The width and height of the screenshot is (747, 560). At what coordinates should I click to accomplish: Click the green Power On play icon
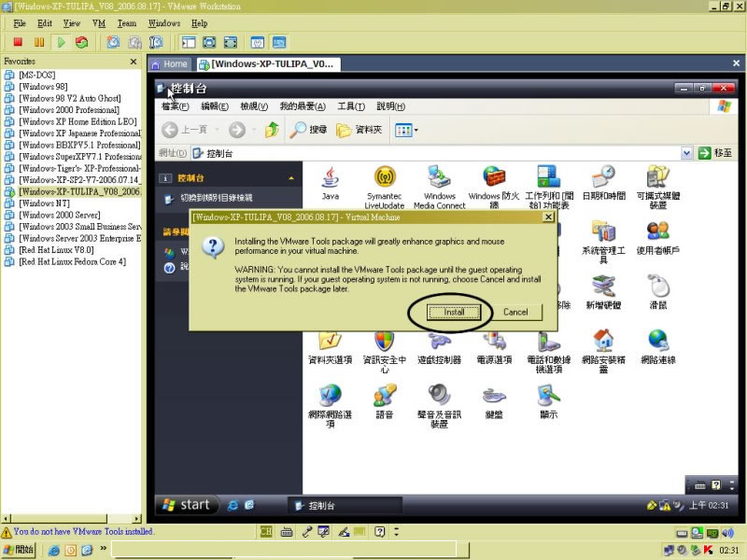coord(61,42)
